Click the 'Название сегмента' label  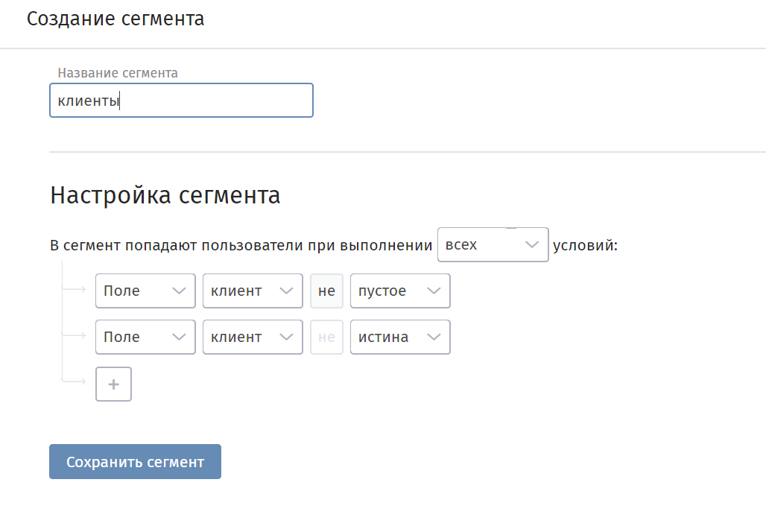tap(118, 73)
